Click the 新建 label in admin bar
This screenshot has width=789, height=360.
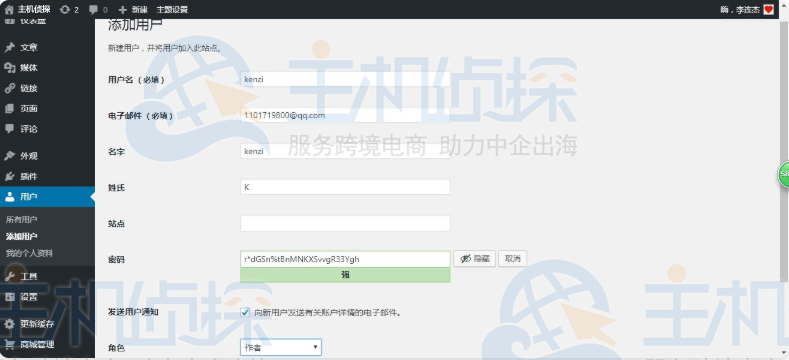pos(140,10)
